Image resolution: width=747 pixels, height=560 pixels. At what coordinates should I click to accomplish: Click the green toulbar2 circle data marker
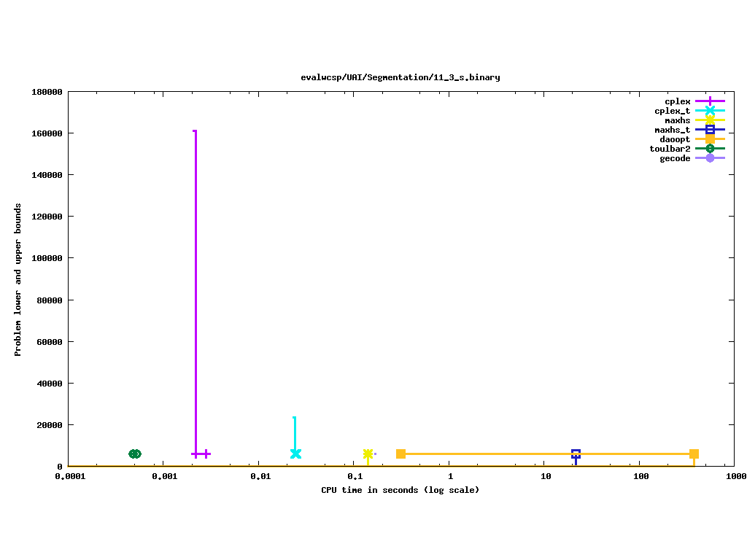[x=135, y=454]
